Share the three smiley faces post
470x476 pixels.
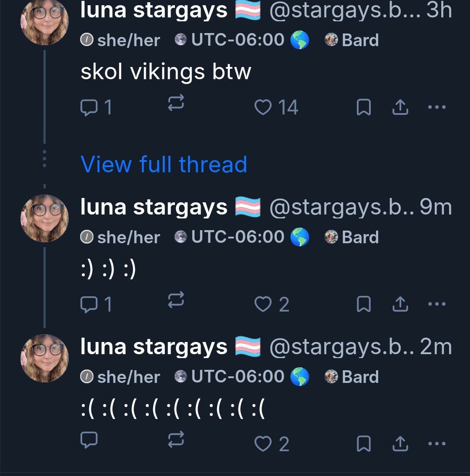[400, 304]
